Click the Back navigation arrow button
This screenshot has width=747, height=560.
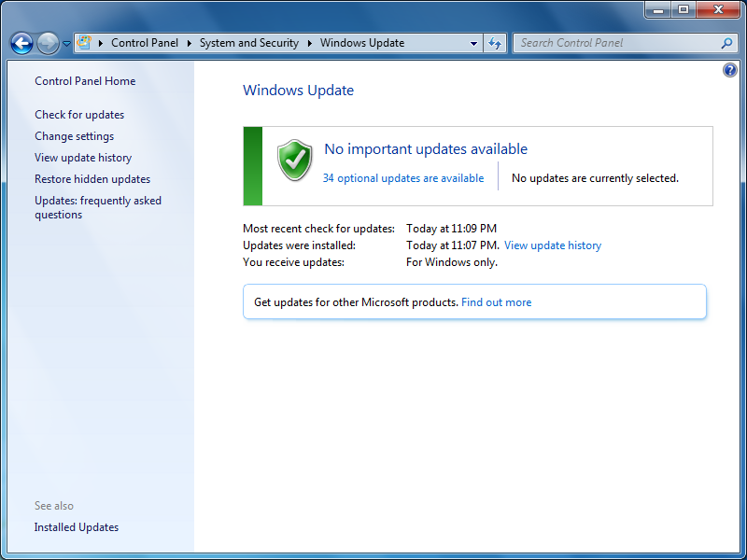21,43
